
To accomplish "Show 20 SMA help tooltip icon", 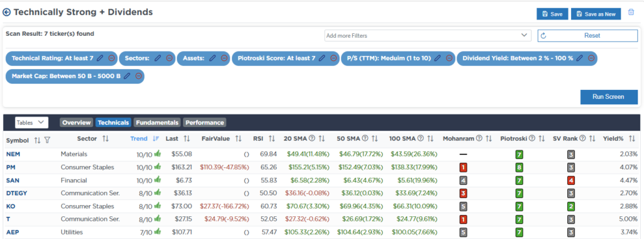I will [x=312, y=139].
